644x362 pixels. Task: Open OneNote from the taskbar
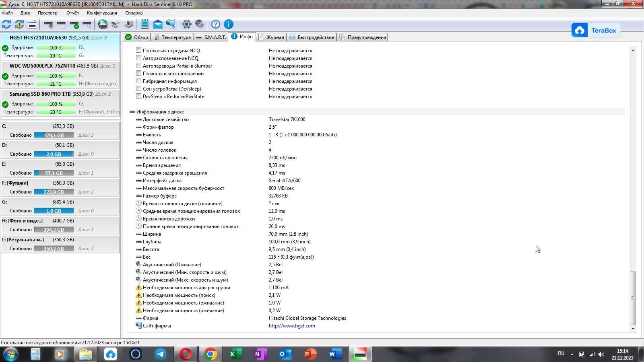coord(260,354)
